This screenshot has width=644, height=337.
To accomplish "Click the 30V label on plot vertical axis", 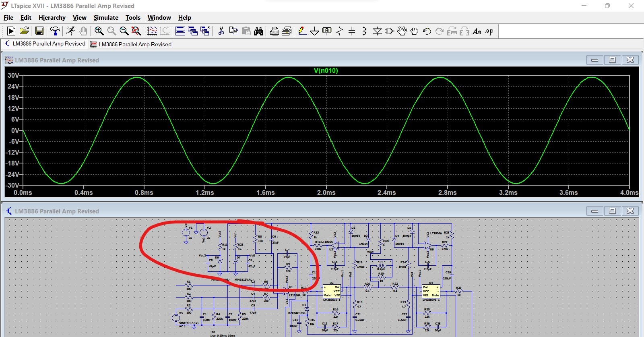I will [13, 76].
